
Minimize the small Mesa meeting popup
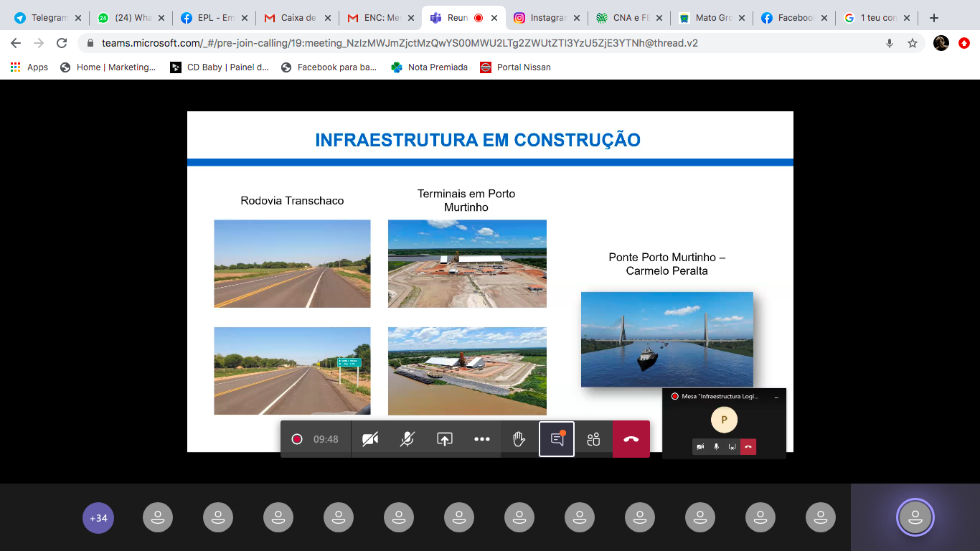click(776, 397)
